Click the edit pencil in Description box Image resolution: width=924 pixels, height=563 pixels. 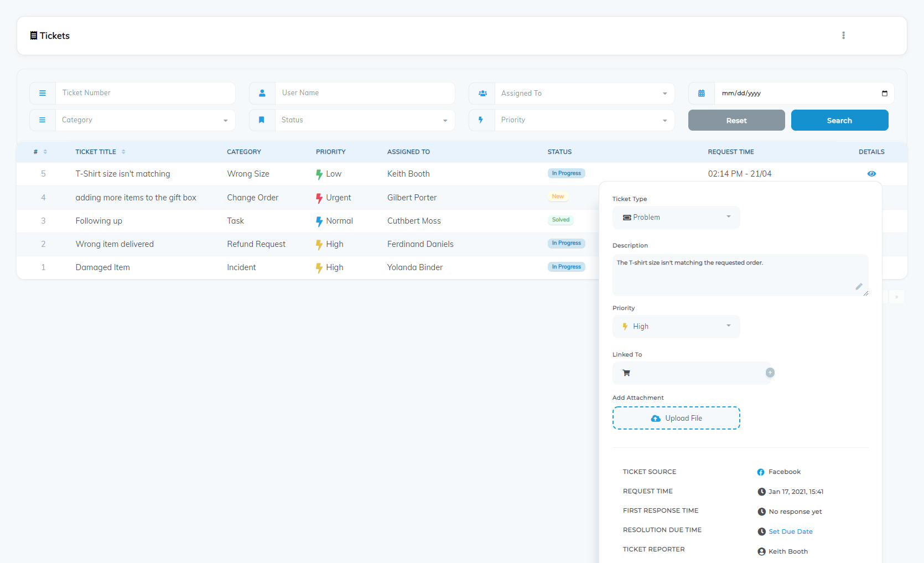(x=859, y=287)
